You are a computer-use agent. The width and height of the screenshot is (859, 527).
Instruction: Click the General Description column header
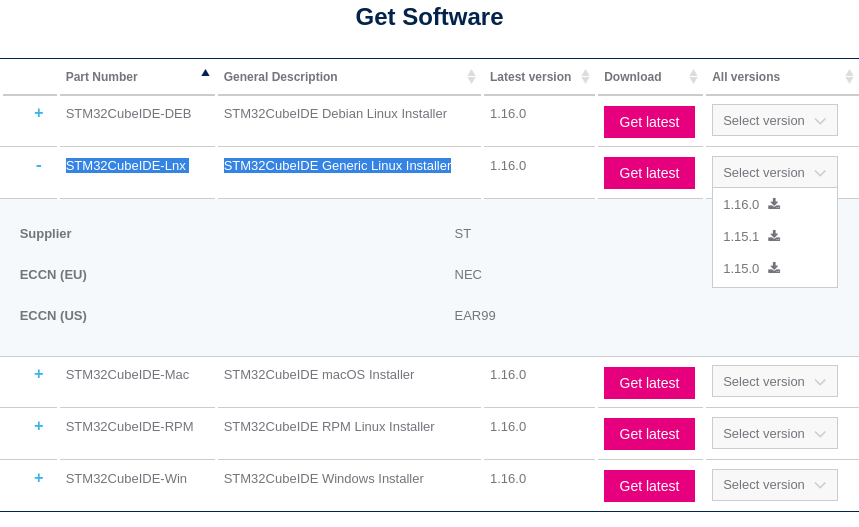click(x=280, y=77)
